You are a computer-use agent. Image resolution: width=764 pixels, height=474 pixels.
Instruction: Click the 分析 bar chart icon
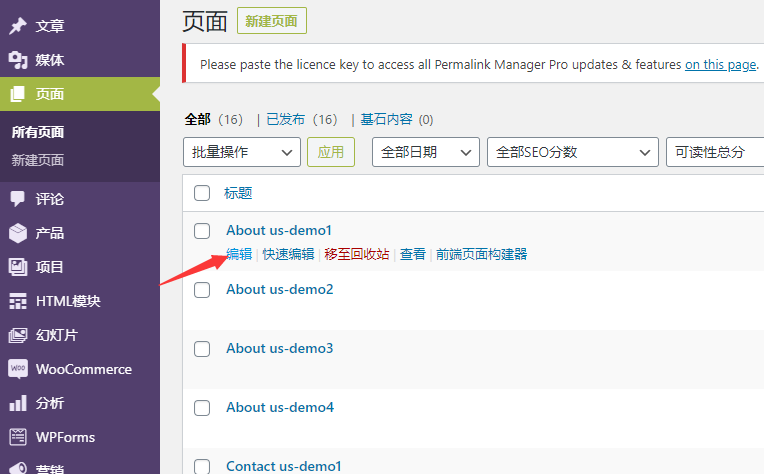(x=18, y=403)
